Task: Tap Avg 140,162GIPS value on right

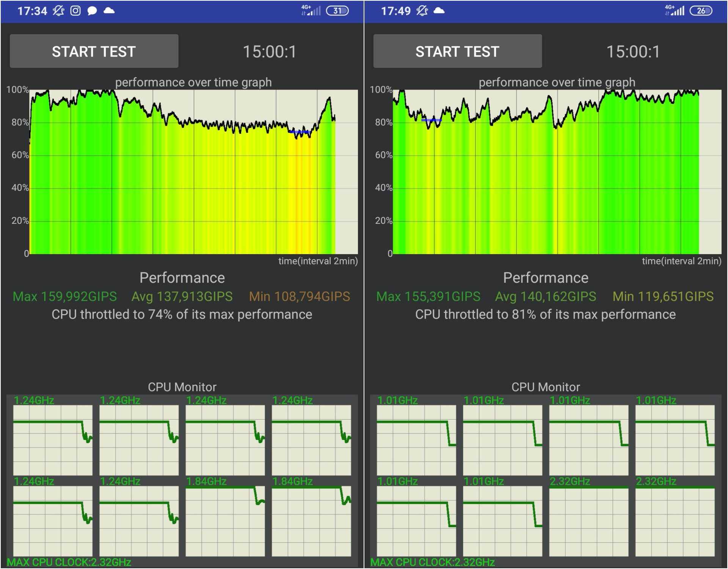Action: click(x=545, y=296)
